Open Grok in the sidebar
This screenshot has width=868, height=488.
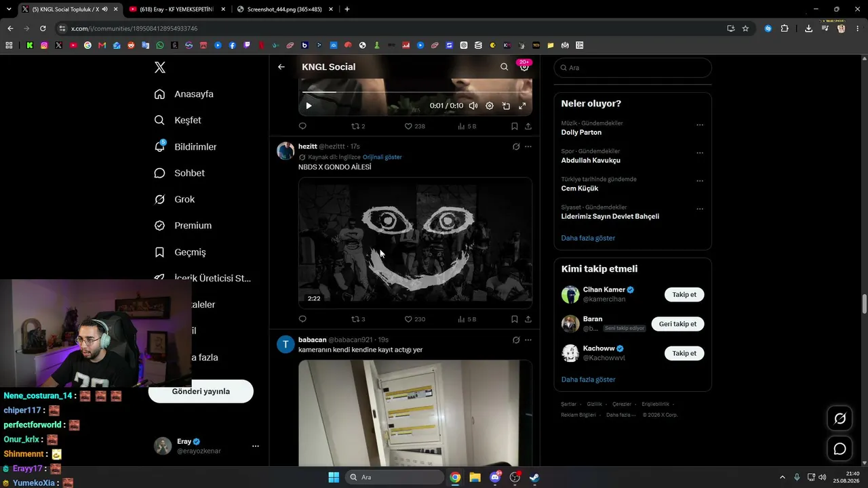tap(174, 199)
